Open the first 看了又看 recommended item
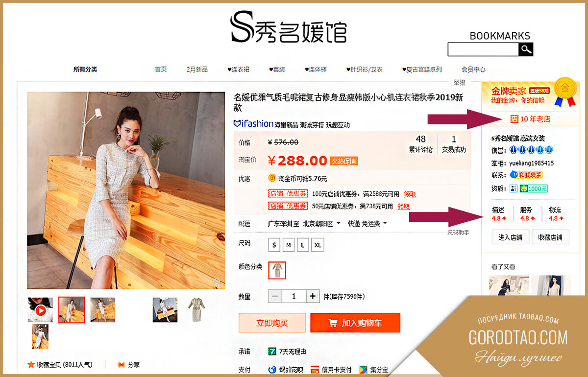Viewport: 588px width, 377px height. coord(509,286)
